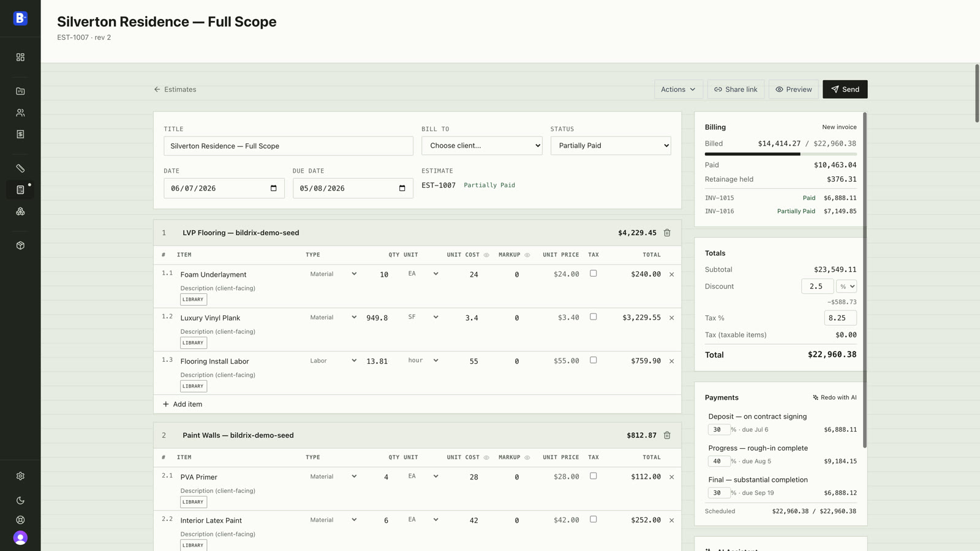Remove the Flooring Install Labor line item
980x551 pixels.
(x=672, y=361)
